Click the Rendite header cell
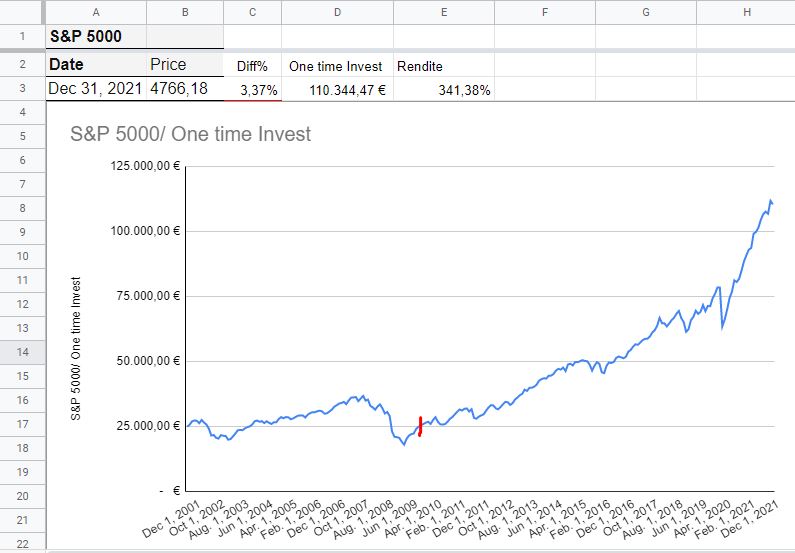The image size is (795, 553). (x=444, y=65)
